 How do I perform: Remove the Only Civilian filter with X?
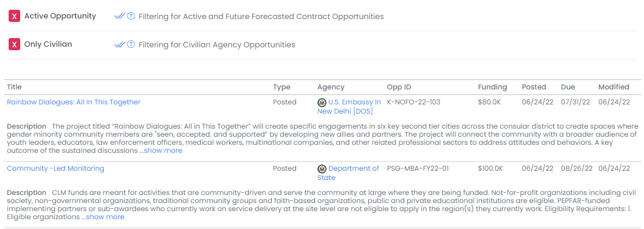[x=14, y=44]
